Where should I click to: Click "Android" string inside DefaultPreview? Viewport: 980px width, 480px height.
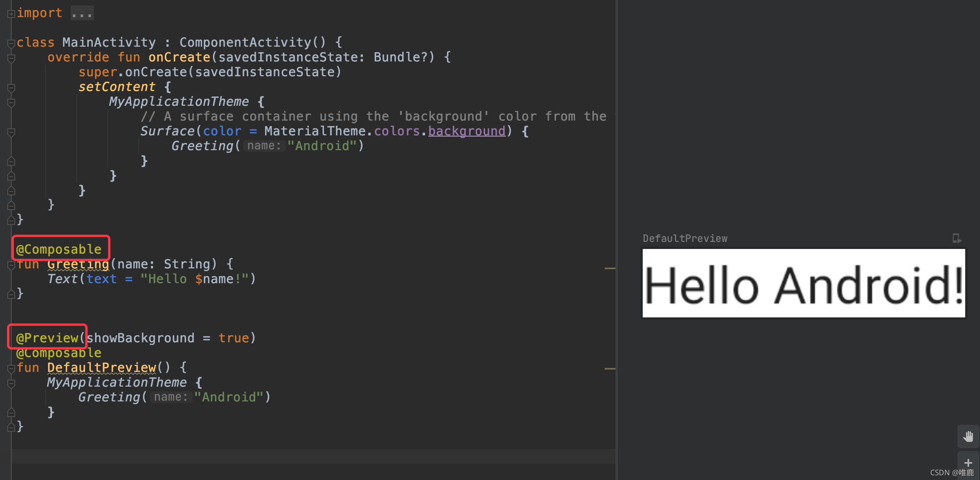tap(229, 397)
